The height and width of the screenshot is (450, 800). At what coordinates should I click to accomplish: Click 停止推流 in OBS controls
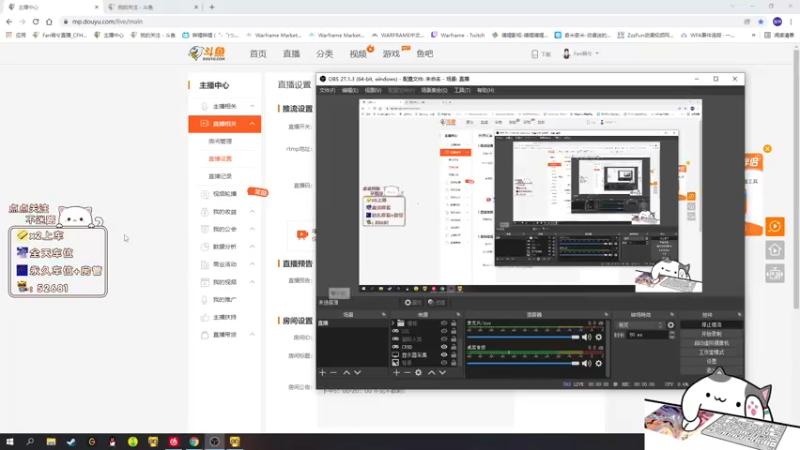click(x=711, y=324)
